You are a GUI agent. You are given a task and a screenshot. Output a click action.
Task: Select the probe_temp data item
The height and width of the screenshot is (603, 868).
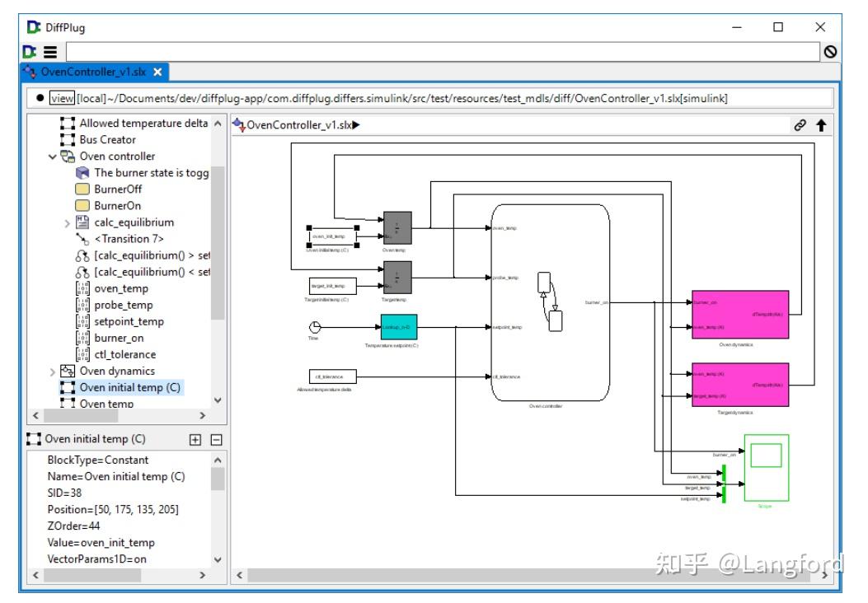(x=124, y=306)
